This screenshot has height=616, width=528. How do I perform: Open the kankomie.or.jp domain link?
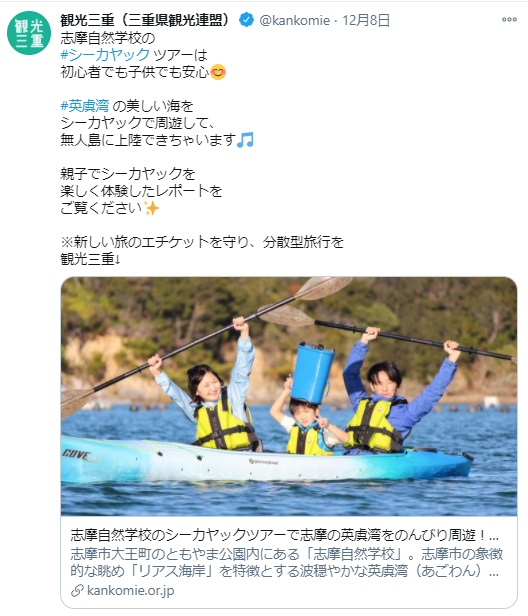(130, 590)
